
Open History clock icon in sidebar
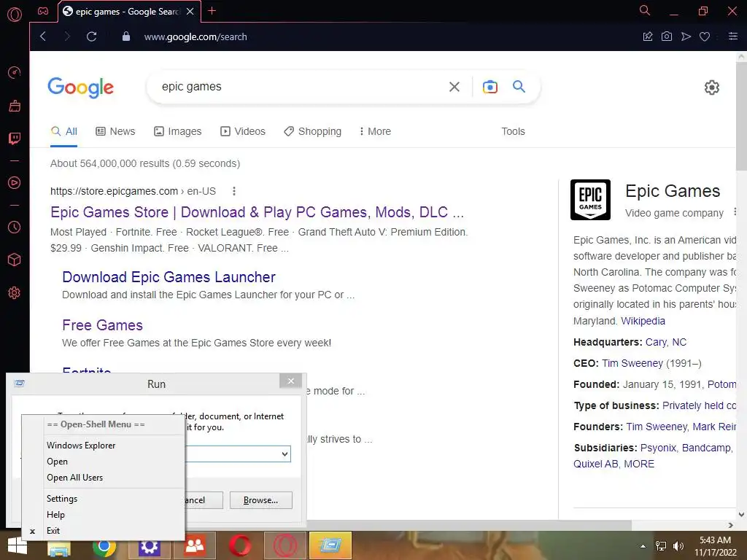tap(15, 227)
